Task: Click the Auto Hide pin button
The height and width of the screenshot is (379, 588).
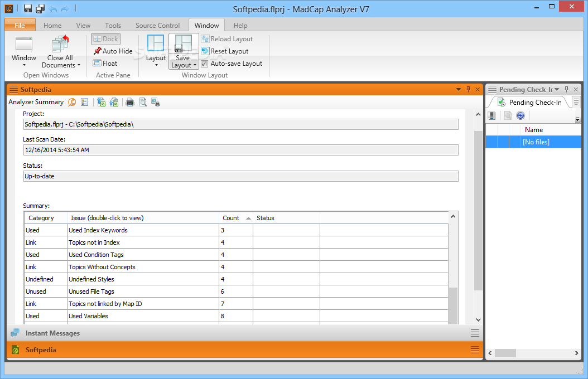Action: 113,51
